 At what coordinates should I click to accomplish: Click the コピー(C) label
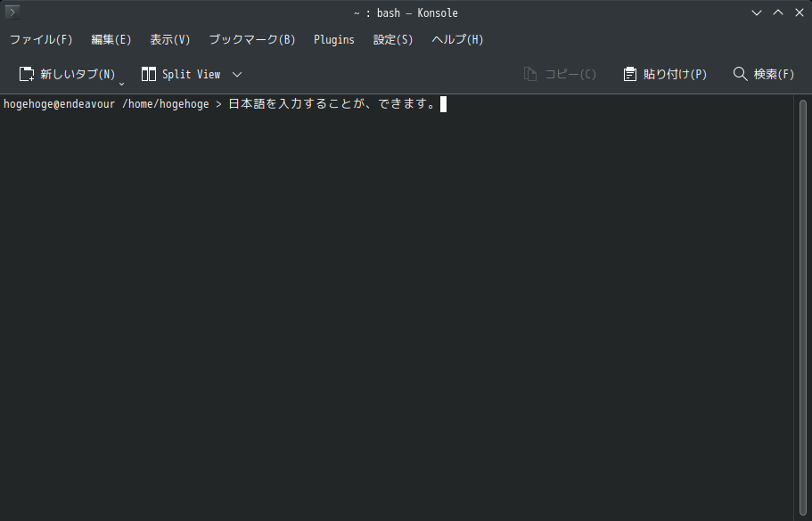tap(570, 75)
